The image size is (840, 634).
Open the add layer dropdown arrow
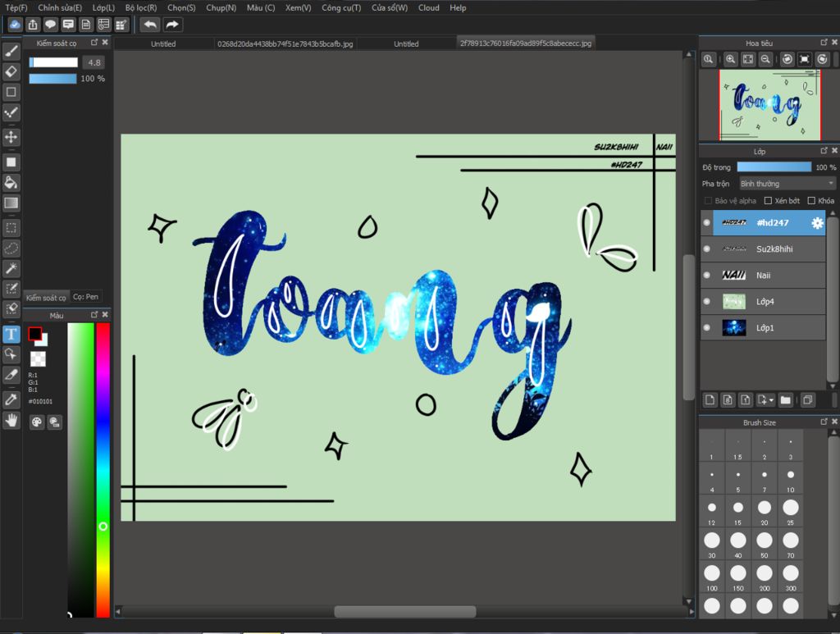[x=771, y=400]
